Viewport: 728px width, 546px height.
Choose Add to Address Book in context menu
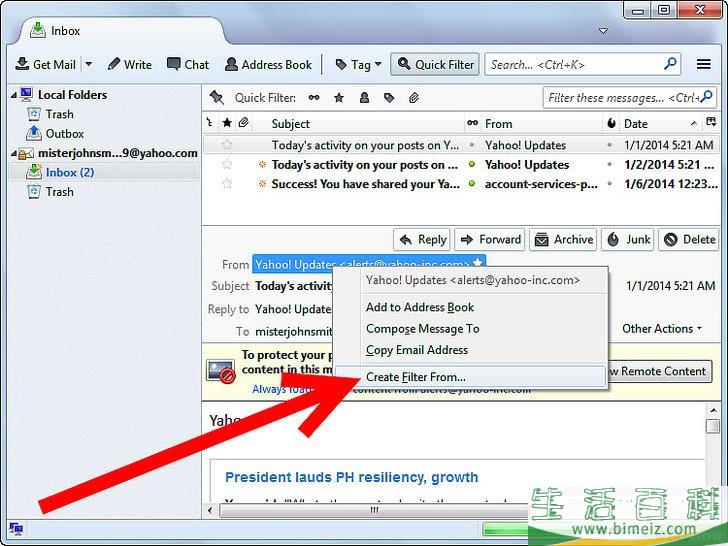420,307
